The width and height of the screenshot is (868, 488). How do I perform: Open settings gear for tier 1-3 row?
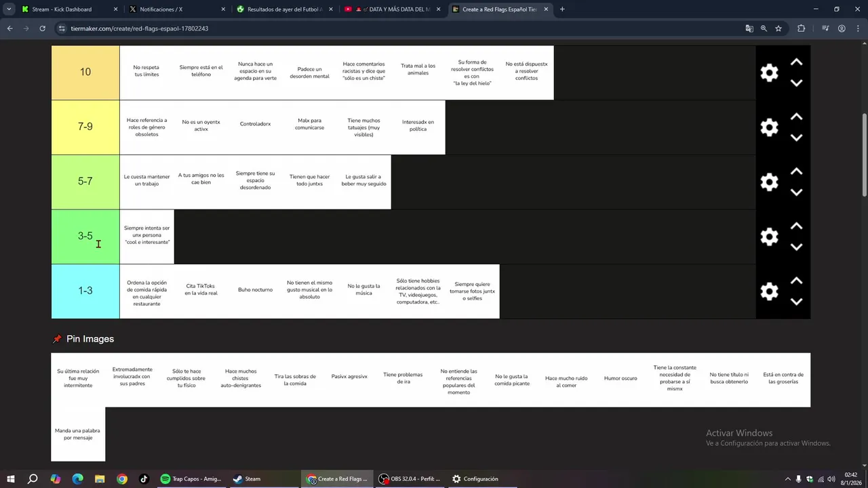769,291
